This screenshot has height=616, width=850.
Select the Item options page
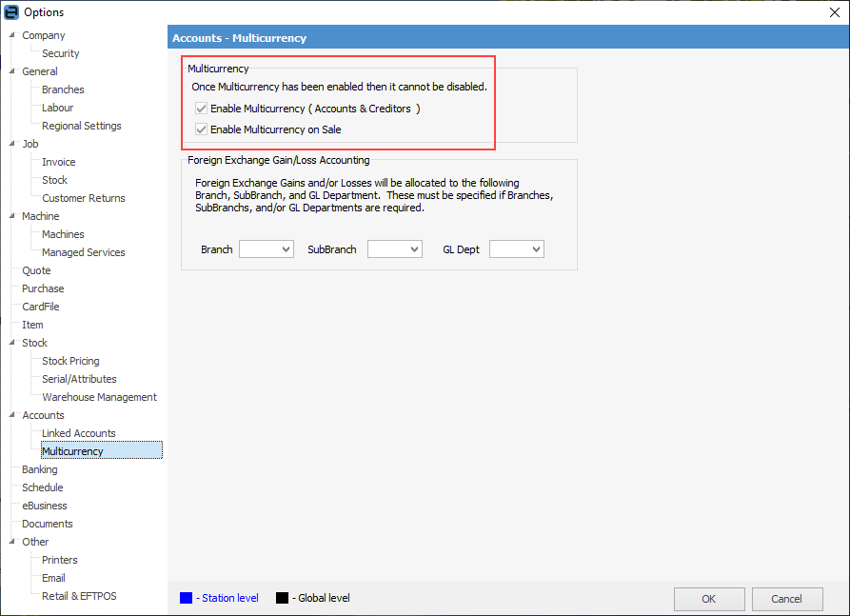coord(32,325)
